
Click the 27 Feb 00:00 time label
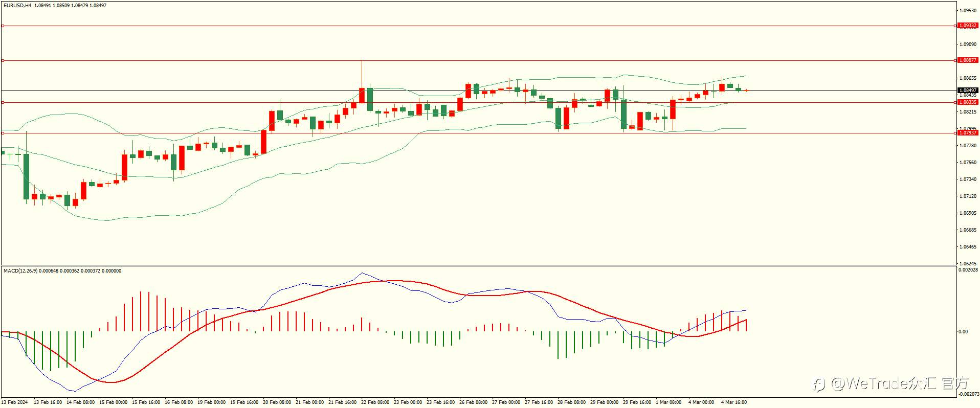[506, 402]
